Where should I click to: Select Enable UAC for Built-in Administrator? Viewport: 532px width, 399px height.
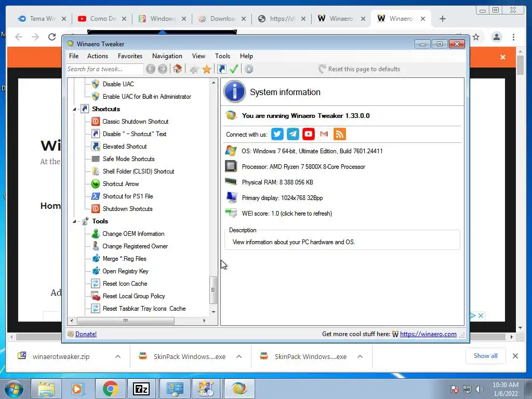click(147, 96)
